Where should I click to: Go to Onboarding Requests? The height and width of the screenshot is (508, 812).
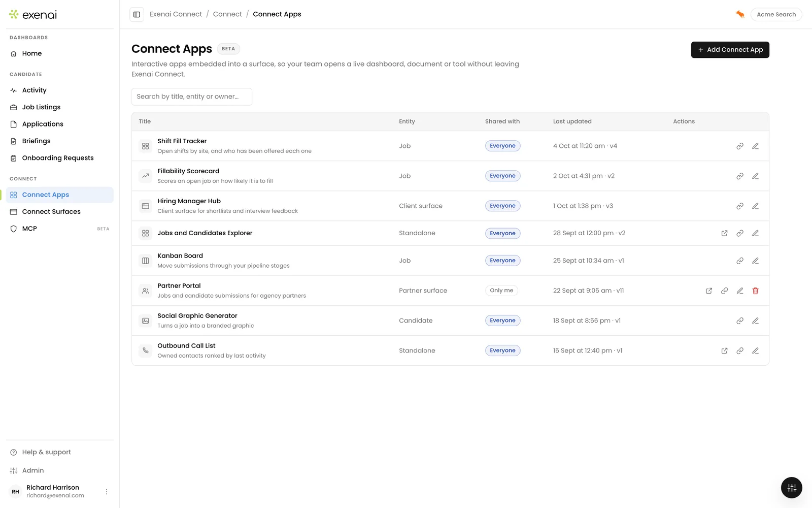pos(60,158)
